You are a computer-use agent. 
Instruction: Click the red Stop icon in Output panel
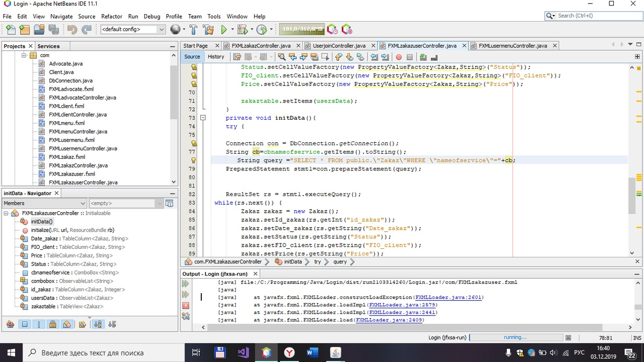pos(186,305)
